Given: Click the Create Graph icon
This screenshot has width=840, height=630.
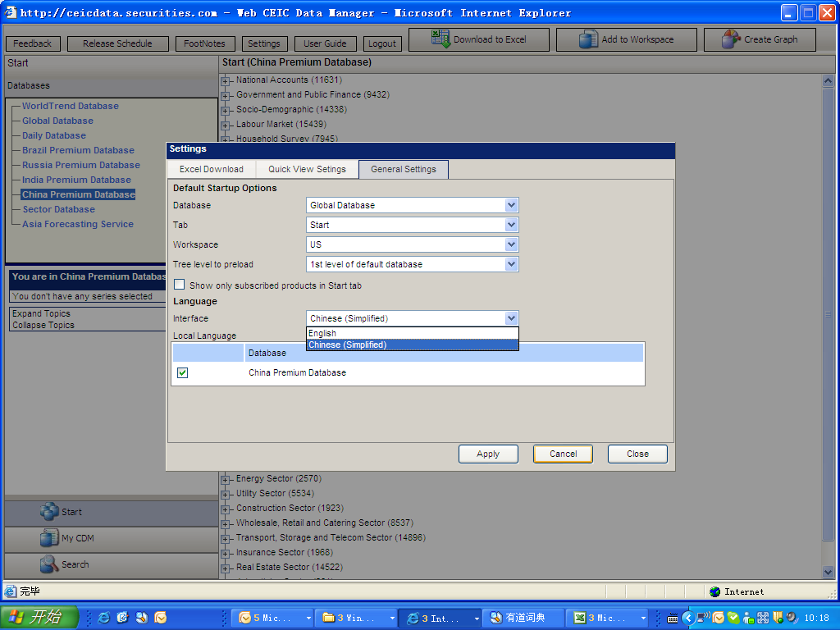Looking at the screenshot, I should tap(731, 39).
